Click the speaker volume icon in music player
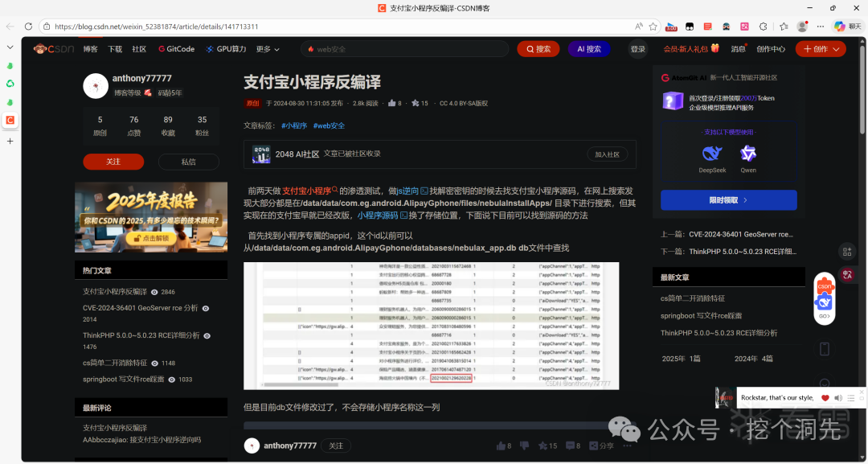The width and height of the screenshot is (868, 464). [838, 398]
